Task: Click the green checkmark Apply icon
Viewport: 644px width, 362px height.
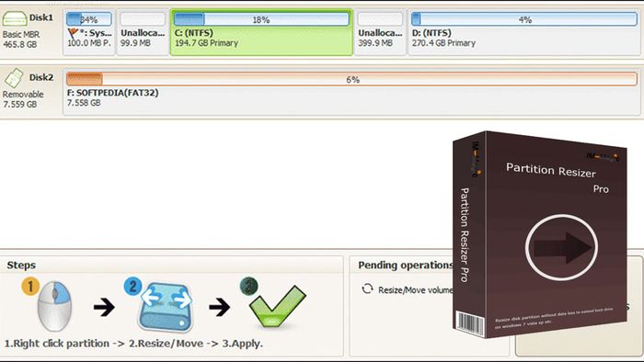Action: click(x=278, y=307)
